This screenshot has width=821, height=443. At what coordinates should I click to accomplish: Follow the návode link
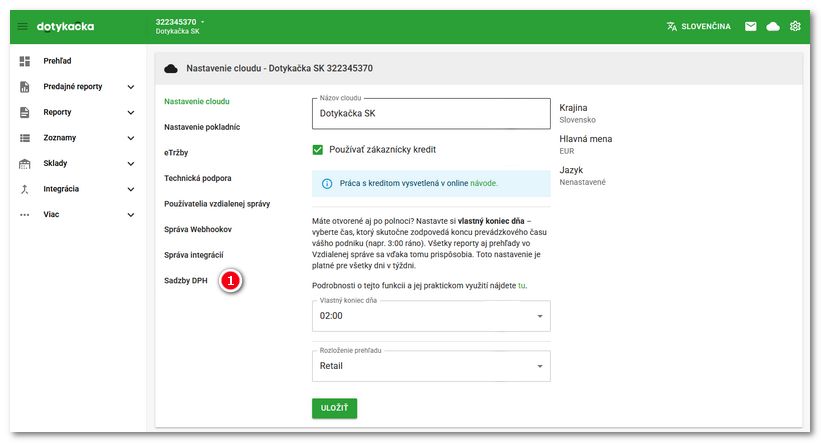(x=483, y=183)
